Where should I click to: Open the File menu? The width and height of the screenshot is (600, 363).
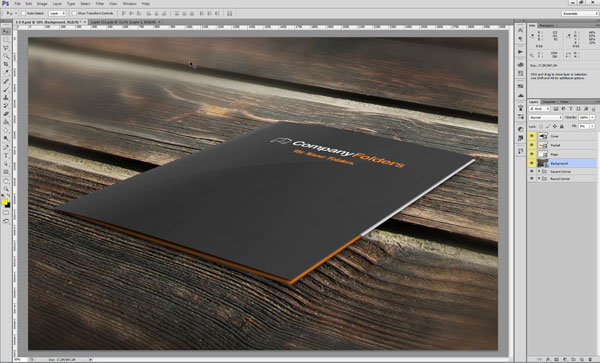pos(18,3)
